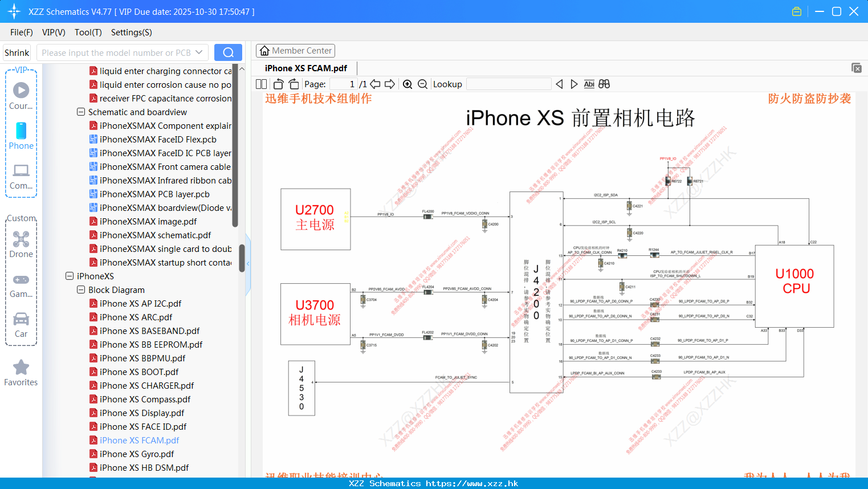Click the Lookup text field
The height and width of the screenshot is (489, 868).
[509, 84]
